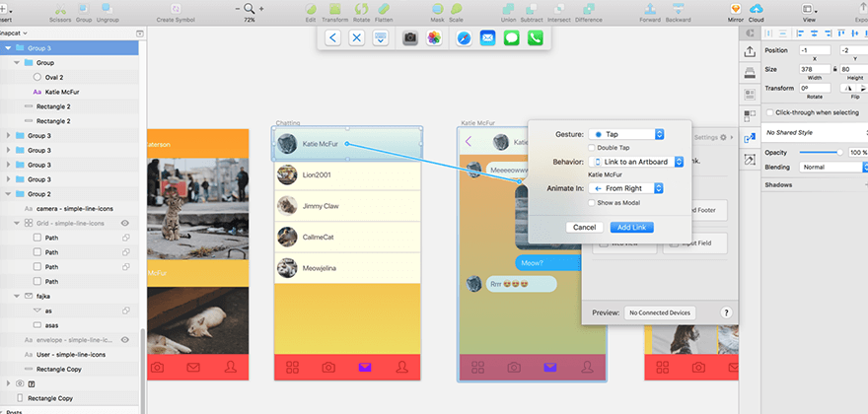Move layer Forward using toolbar icon

[650, 9]
